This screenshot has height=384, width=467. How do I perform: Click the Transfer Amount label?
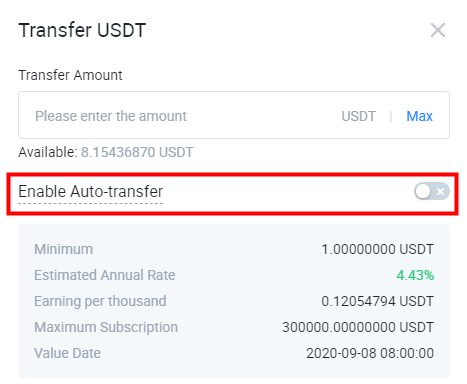70,75
